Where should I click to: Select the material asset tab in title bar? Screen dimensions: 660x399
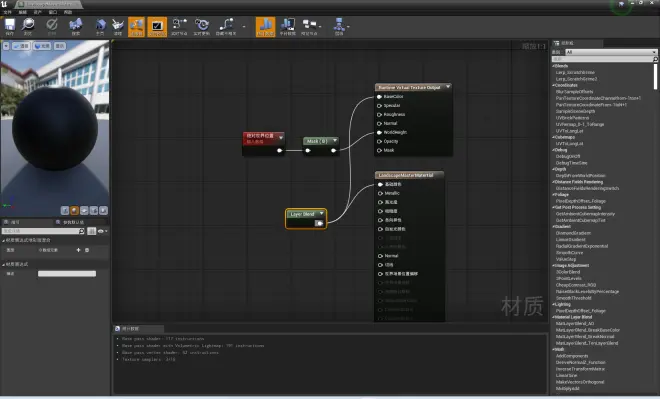[48, 4]
